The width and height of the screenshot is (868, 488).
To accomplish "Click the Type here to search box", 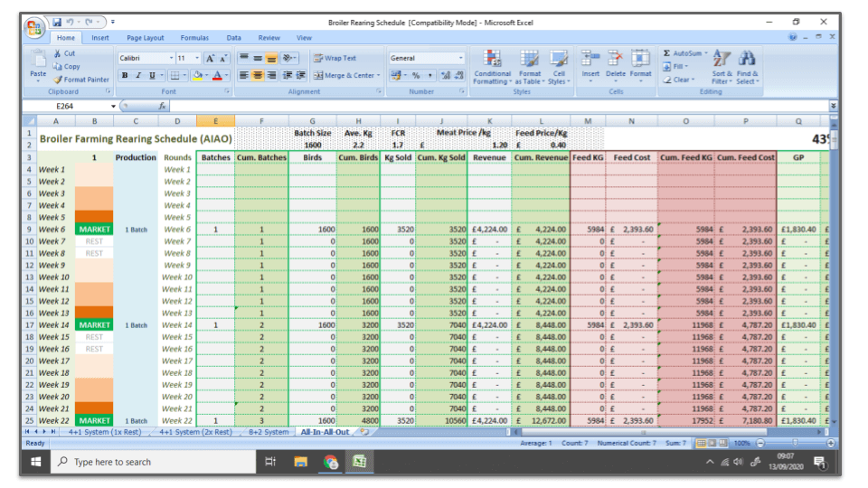I will tap(154, 462).
